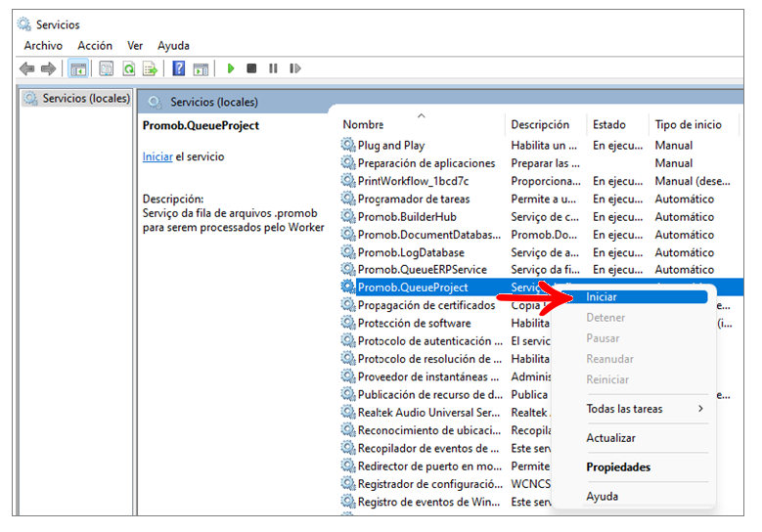Click the gear icon of Promob.BuilderHub

(x=348, y=216)
